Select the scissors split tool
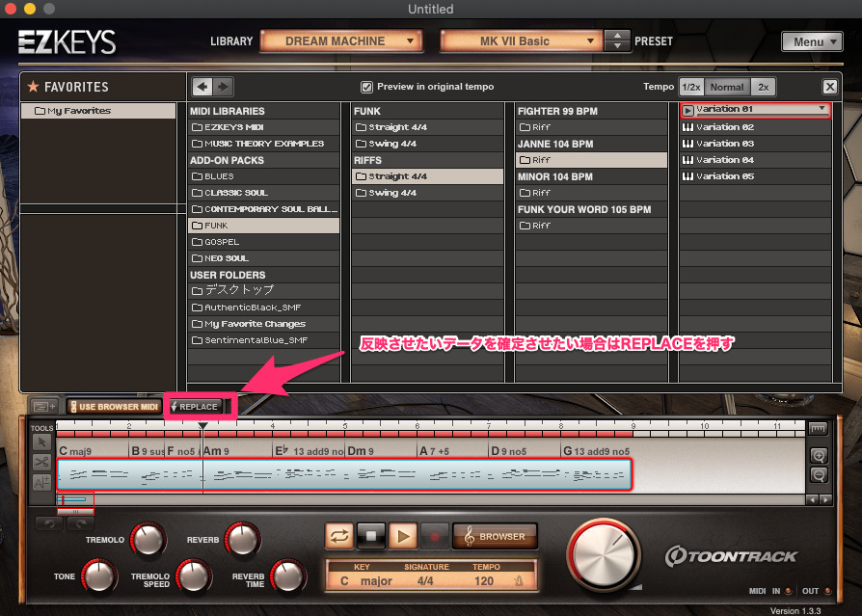Image resolution: width=862 pixels, height=616 pixels. point(41,462)
